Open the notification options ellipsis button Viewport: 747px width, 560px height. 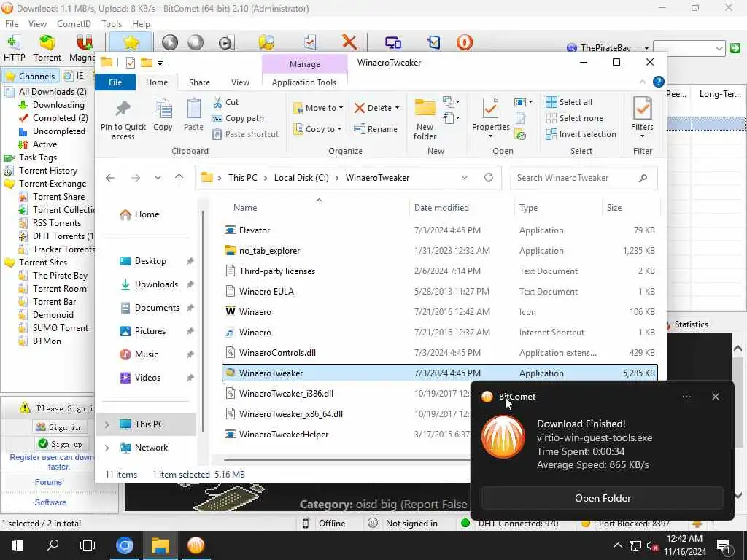(x=686, y=397)
